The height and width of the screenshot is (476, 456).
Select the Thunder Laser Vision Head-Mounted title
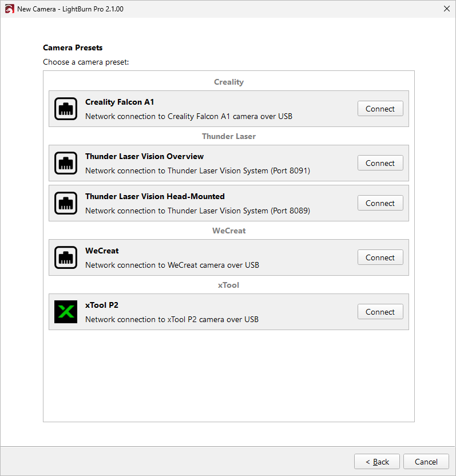point(155,196)
